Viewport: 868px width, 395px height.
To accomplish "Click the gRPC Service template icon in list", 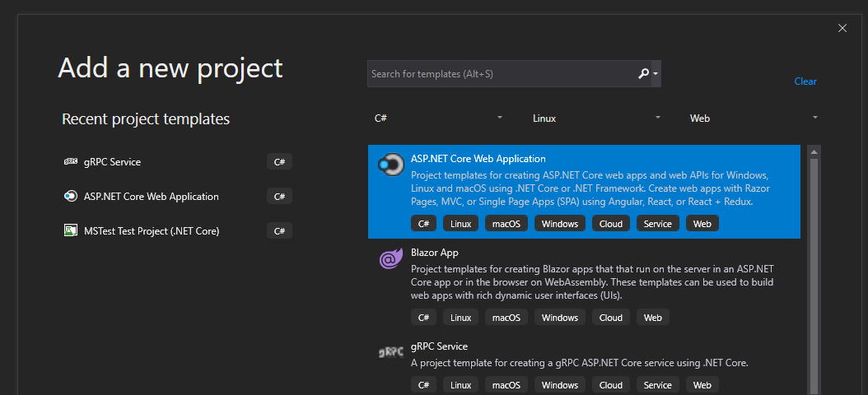I will 389,352.
